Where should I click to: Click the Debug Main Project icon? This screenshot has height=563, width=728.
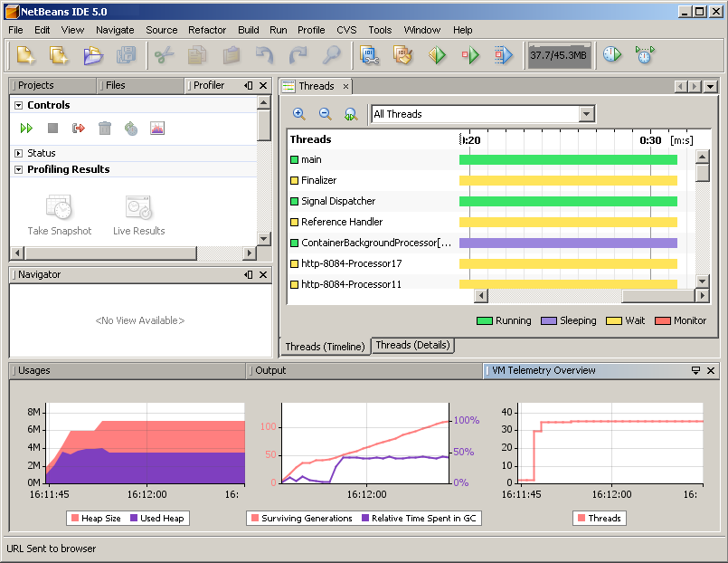(x=470, y=55)
